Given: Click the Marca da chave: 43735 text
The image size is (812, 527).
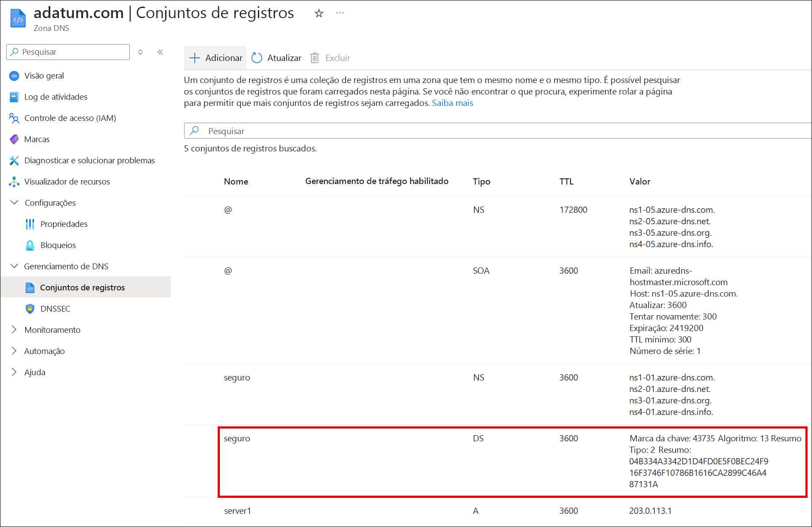Looking at the screenshot, I should coord(672,439).
